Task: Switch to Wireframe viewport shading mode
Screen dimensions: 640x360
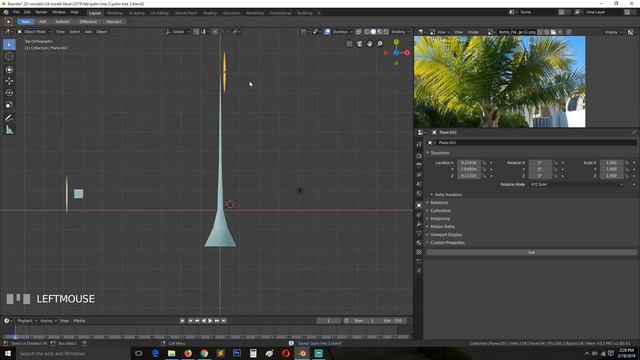Action: 367,32
